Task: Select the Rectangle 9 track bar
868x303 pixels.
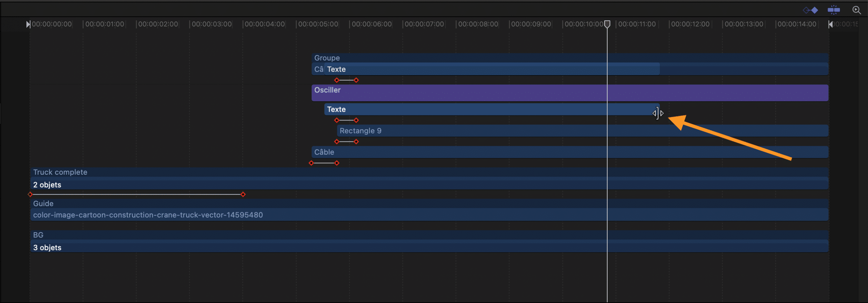Action: tap(583, 131)
